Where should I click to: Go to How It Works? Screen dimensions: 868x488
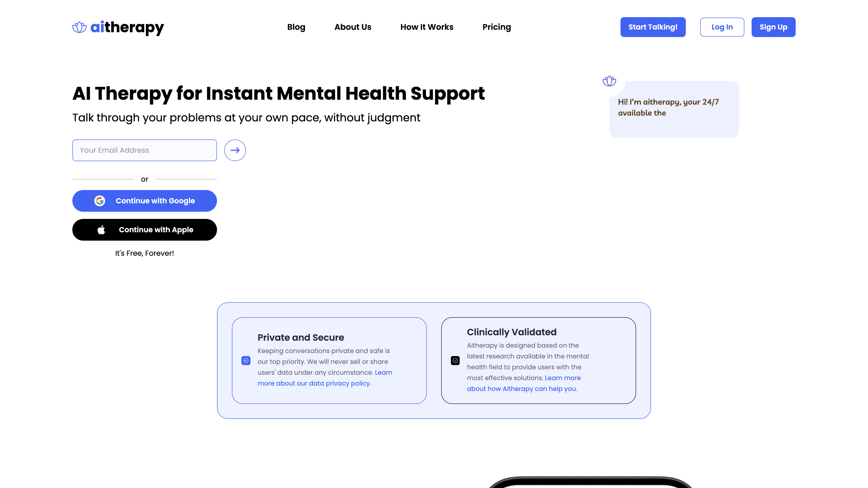click(427, 27)
